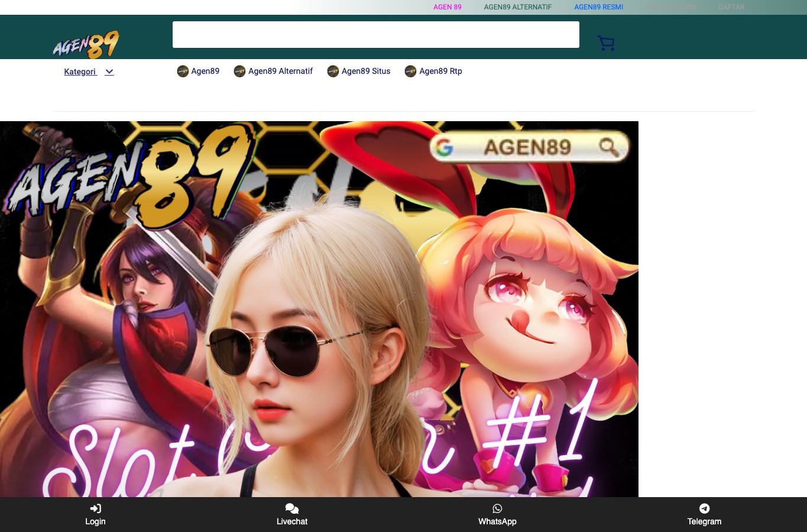Select AGEN89 ALTERNATIF in top navigation

tap(518, 7)
